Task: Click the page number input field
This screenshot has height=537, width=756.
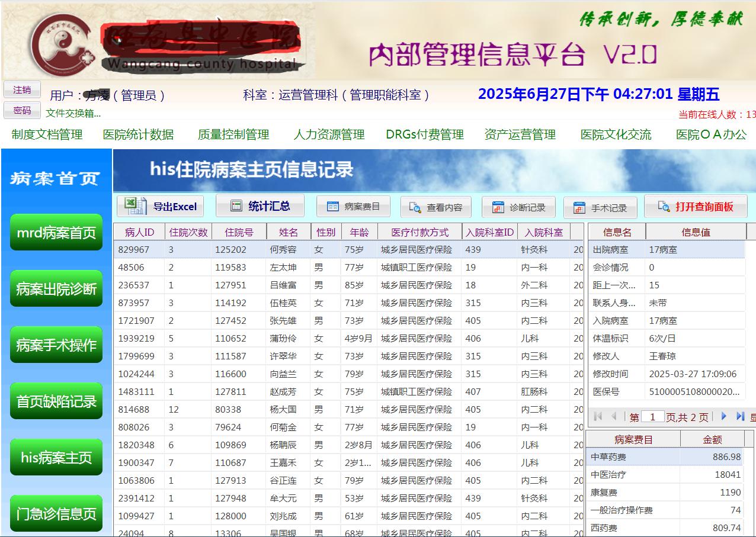Action: pos(652,417)
